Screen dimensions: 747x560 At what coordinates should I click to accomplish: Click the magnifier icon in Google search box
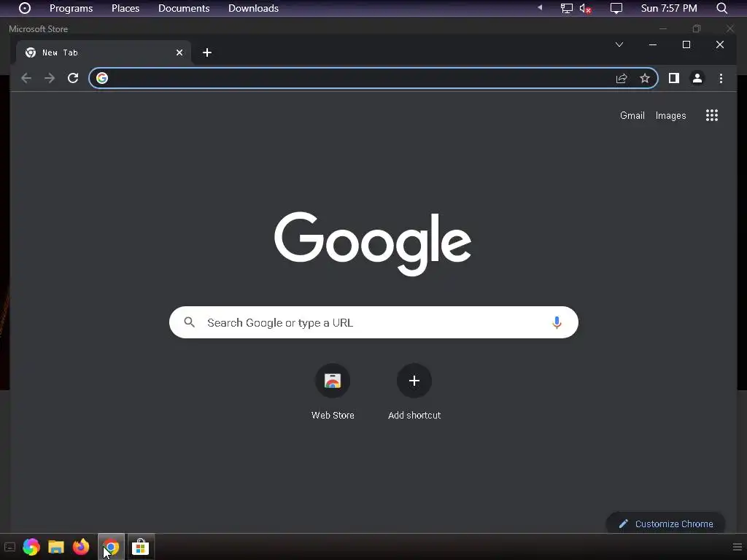pos(190,322)
